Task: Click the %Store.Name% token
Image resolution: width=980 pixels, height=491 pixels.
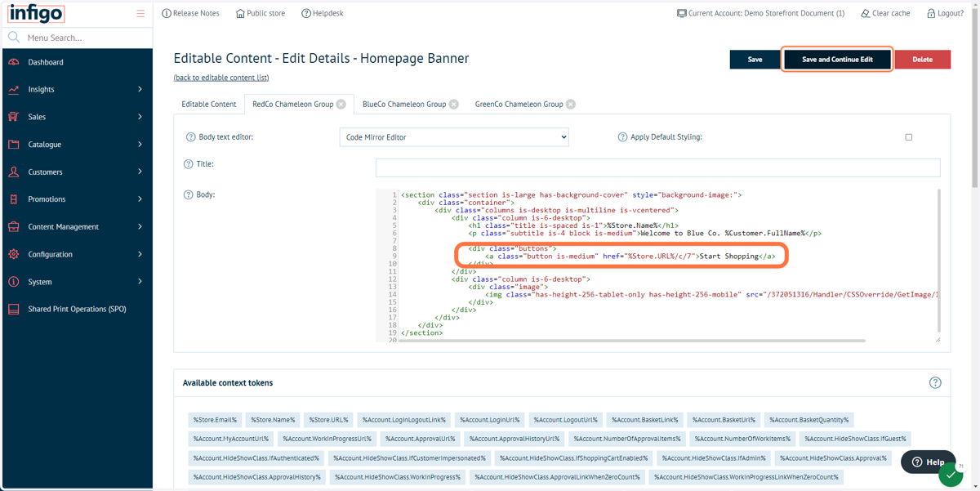Action: pyautogui.click(x=273, y=420)
